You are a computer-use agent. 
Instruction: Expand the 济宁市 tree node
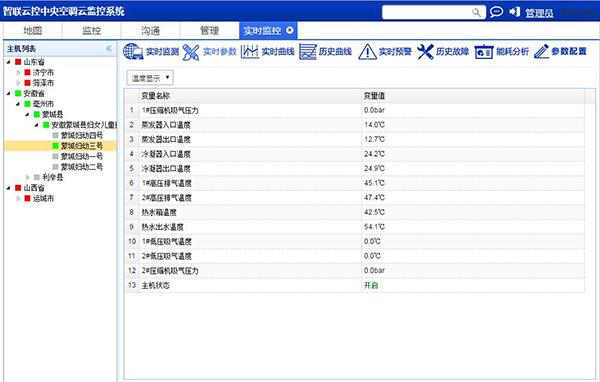click(x=18, y=72)
